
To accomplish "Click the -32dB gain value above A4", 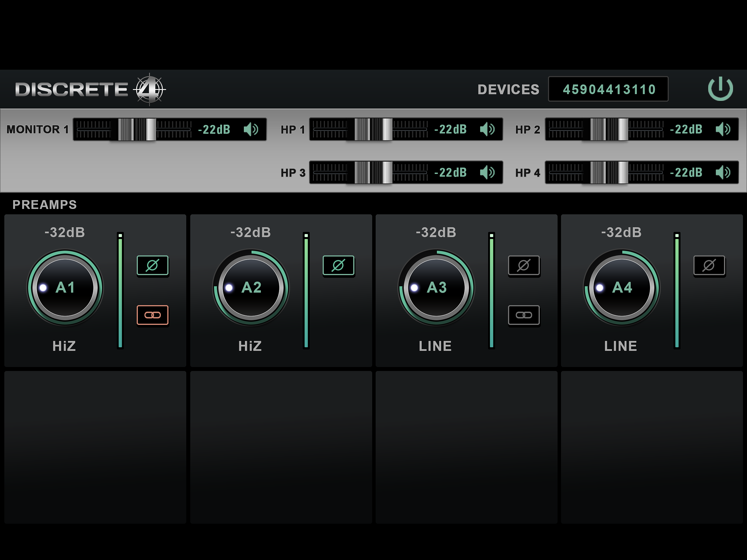I will (x=621, y=232).
